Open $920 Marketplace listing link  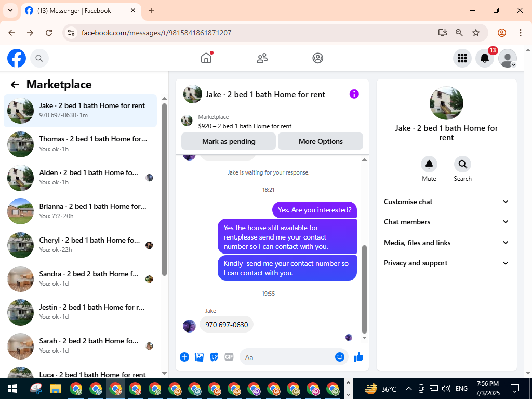click(x=245, y=126)
